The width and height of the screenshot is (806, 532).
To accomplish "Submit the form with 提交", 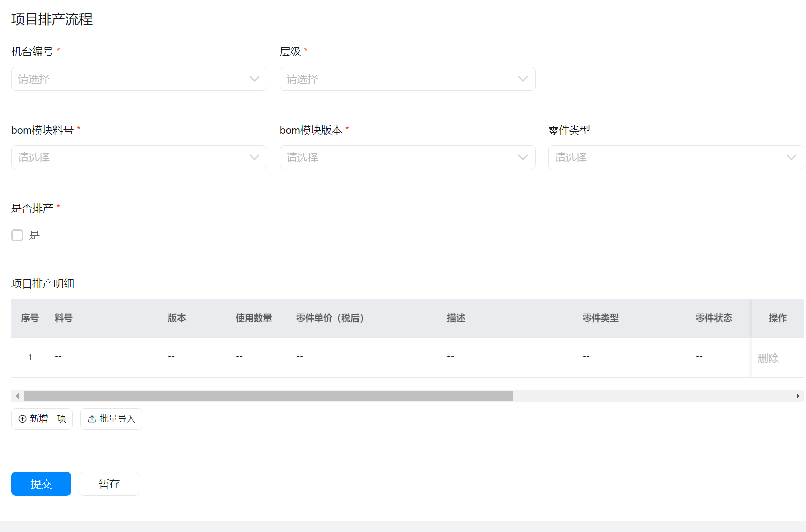I will tap(41, 484).
